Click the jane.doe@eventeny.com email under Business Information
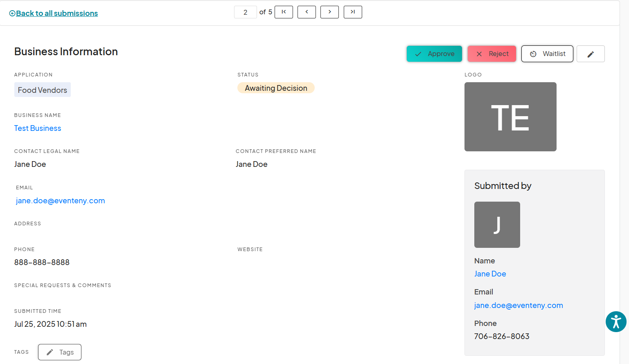 61,201
